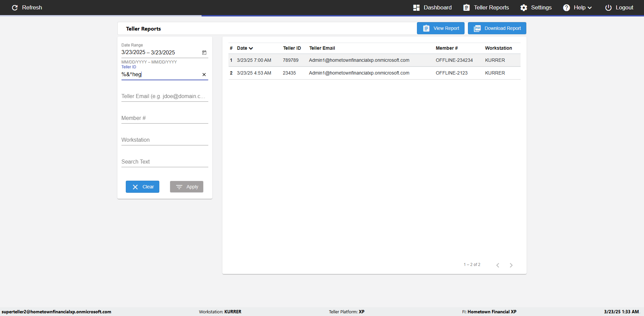
Task: Click the Date Range input field
Action: [160, 52]
